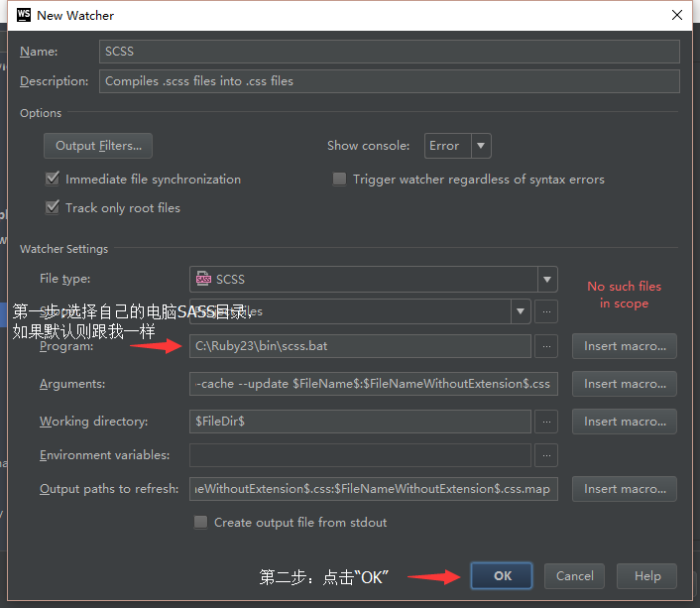This screenshot has height=608, width=700.
Task: Click the Output Filters button
Action: tap(98, 146)
